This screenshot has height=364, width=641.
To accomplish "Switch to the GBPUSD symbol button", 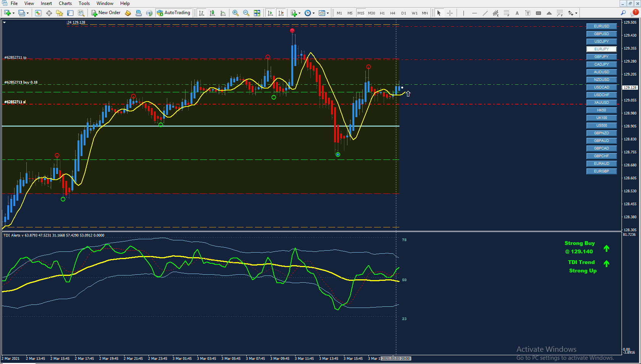I will 601,34.
